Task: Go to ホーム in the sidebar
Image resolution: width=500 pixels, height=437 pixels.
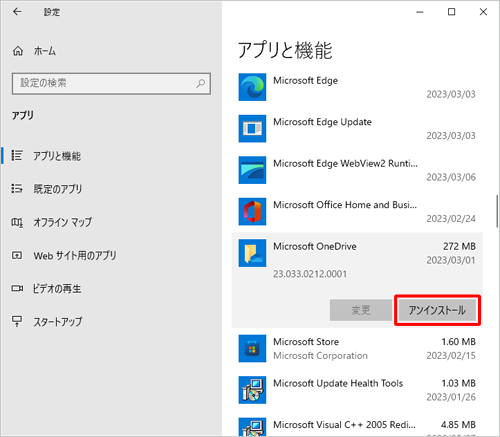Action: 45,51
